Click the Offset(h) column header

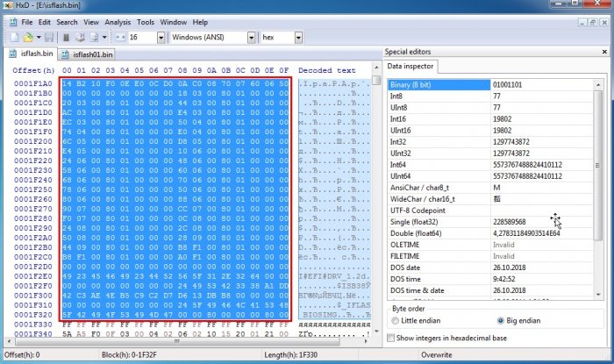(x=33, y=70)
